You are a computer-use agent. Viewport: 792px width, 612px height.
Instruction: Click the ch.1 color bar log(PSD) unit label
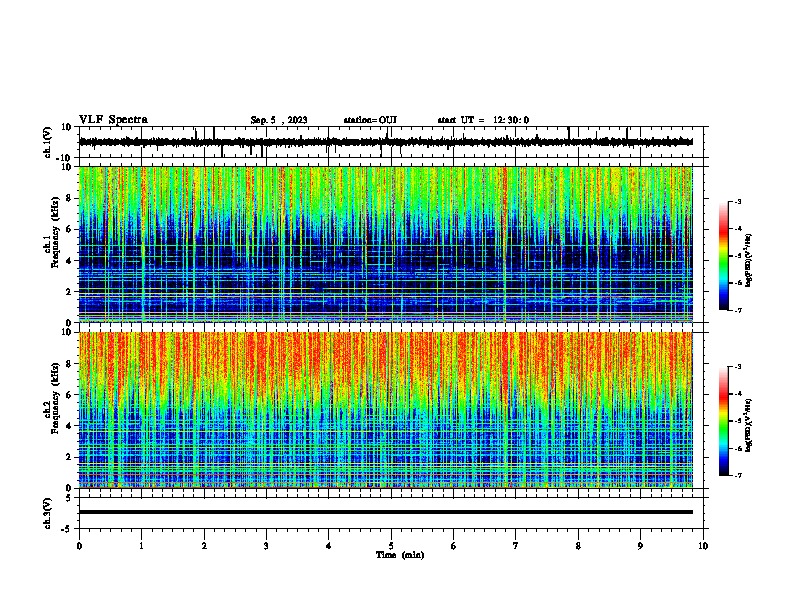749,260
